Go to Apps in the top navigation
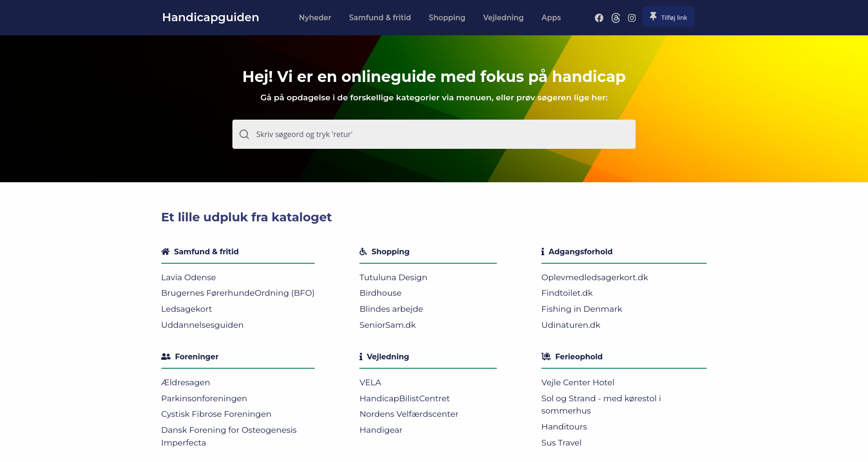 tap(551, 17)
